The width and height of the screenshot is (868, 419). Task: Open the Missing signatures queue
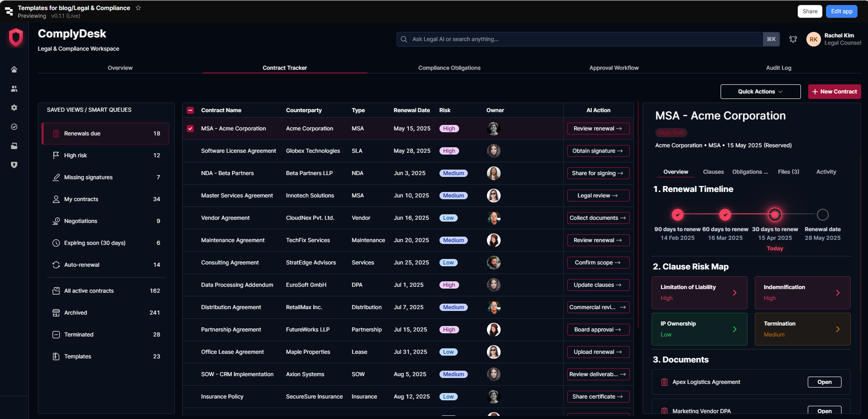105,177
